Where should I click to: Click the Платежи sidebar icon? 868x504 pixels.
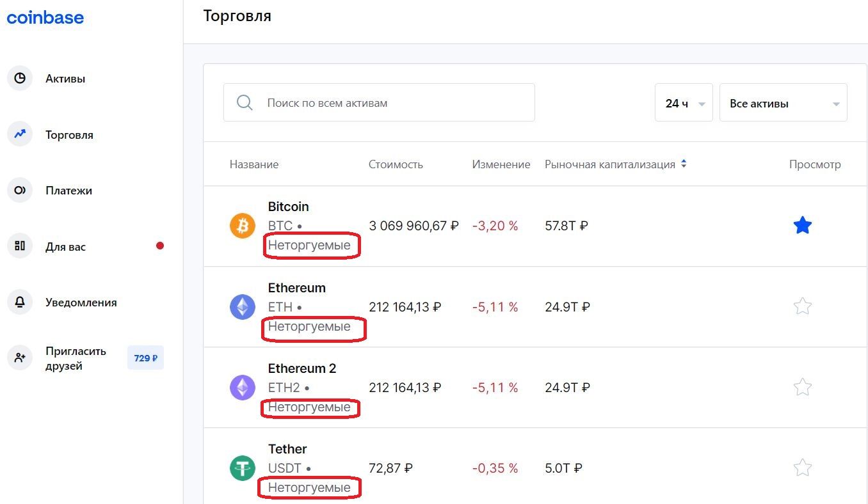[x=20, y=191]
